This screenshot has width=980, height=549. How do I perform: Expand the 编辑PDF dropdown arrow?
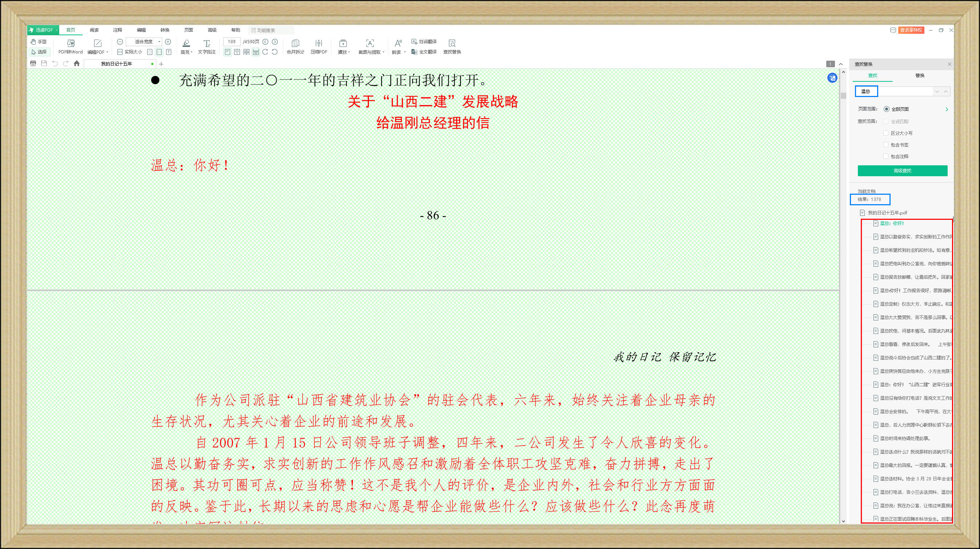(x=107, y=52)
